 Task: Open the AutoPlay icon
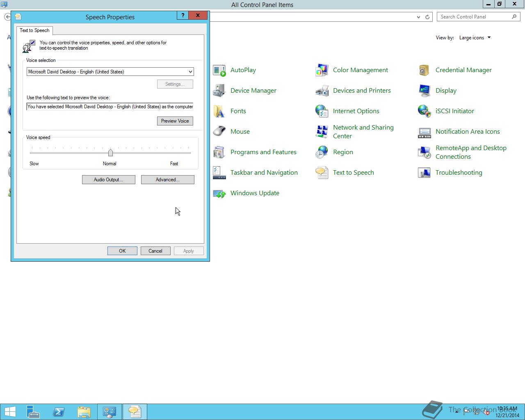pos(219,70)
